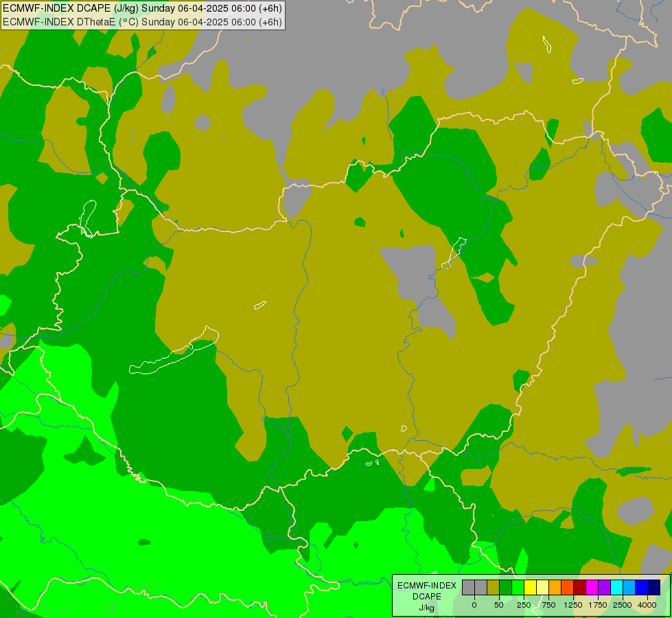Click the bright green legend swatch

(x=518, y=587)
